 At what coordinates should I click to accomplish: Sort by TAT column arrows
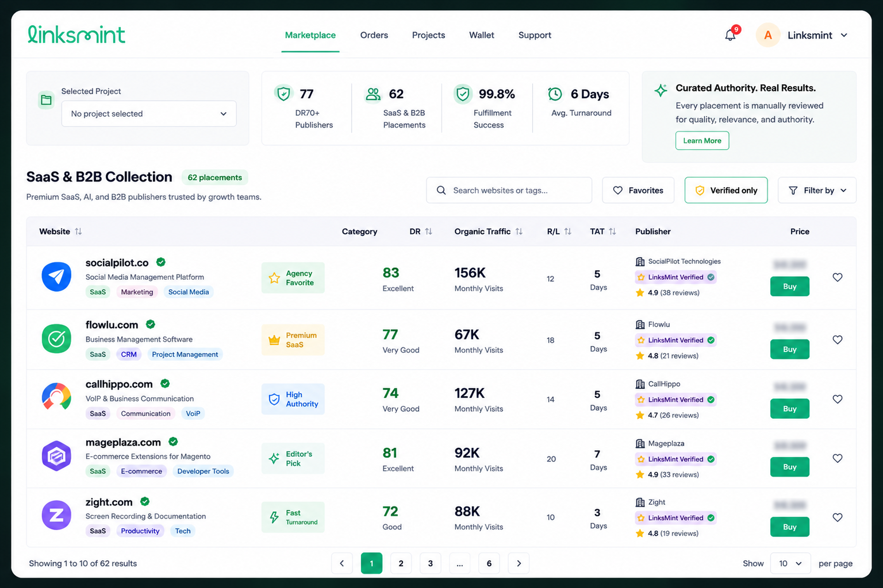(612, 231)
